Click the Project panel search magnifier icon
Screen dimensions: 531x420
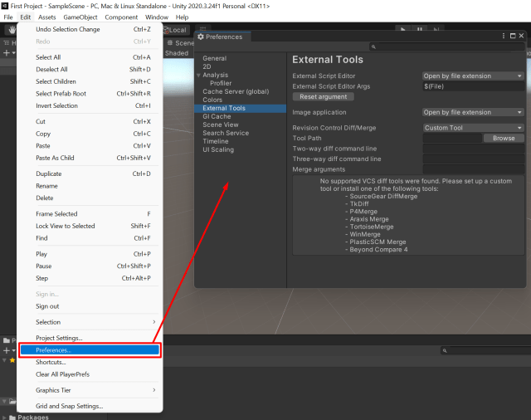pos(445,350)
